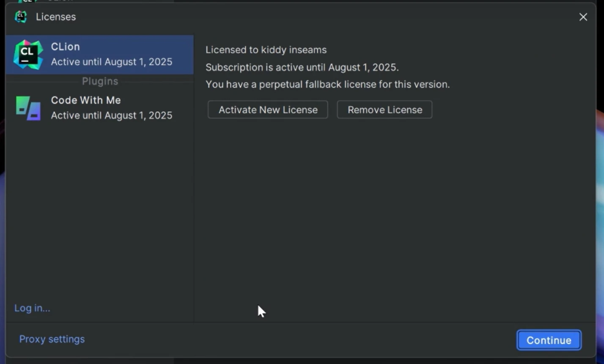Click 'Licensed to kiddy inseams' text

pos(266,50)
